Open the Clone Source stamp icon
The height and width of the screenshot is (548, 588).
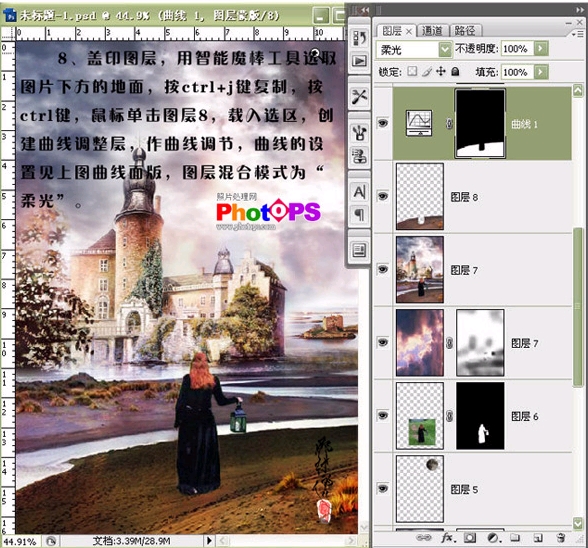click(359, 156)
